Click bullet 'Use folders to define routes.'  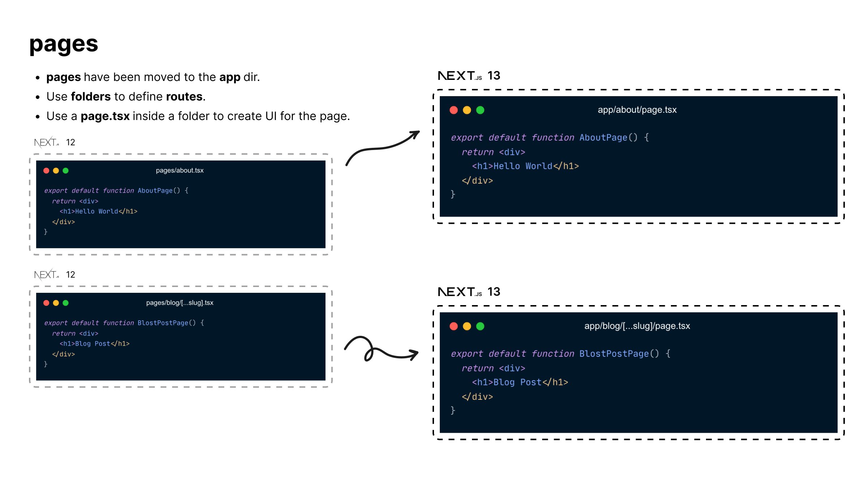(126, 97)
